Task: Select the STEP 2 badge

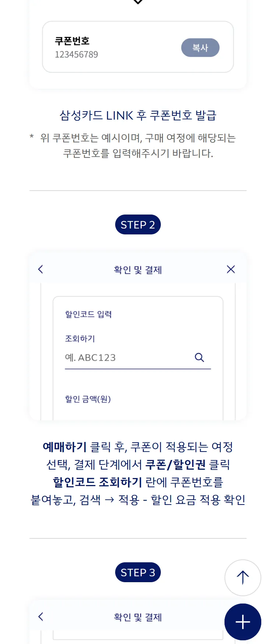Action: pos(138,225)
